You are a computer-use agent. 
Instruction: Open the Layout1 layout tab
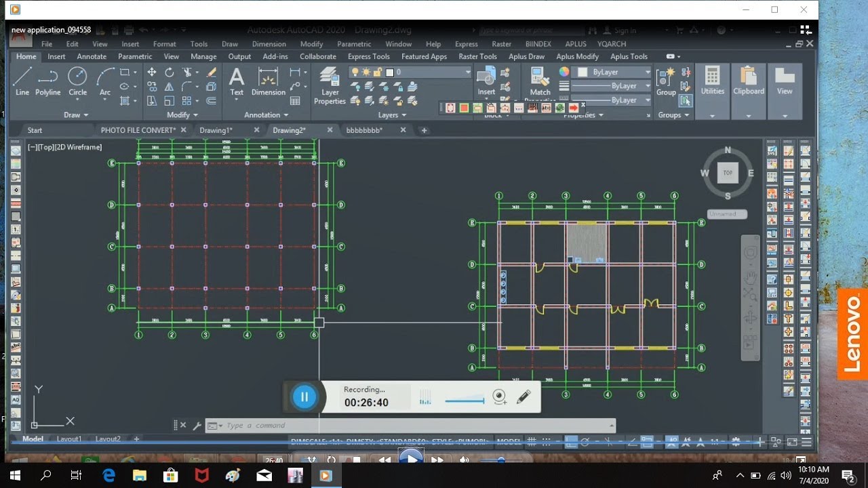(69, 439)
